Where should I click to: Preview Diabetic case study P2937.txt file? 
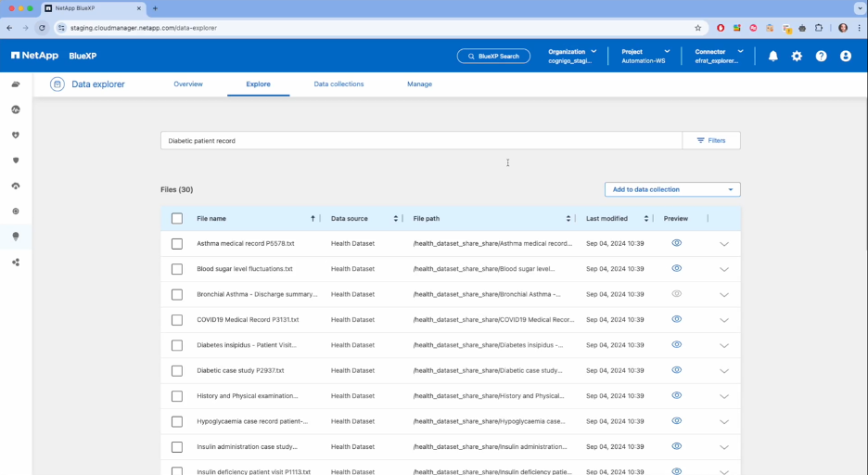tap(676, 369)
